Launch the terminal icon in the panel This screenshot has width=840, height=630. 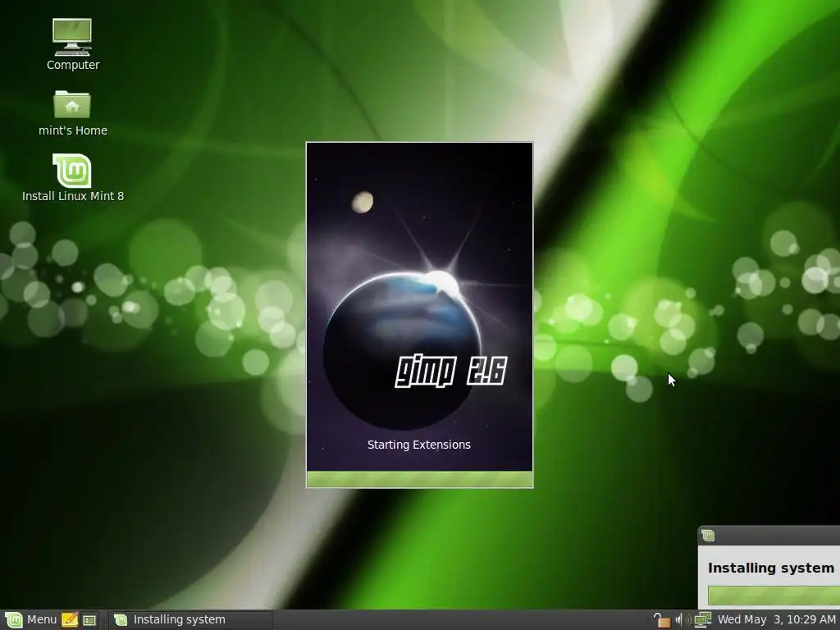[89, 620]
